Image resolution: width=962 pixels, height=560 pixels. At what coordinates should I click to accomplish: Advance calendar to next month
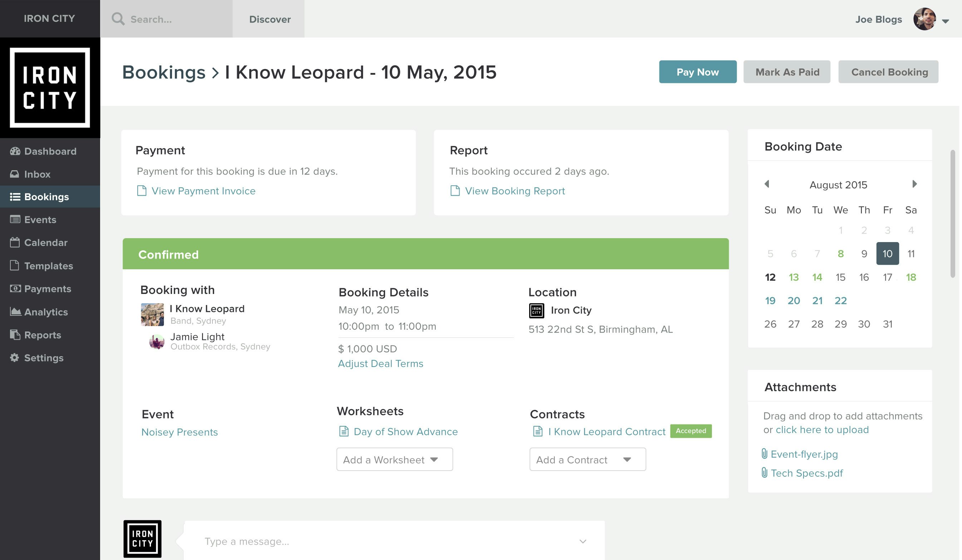click(914, 184)
